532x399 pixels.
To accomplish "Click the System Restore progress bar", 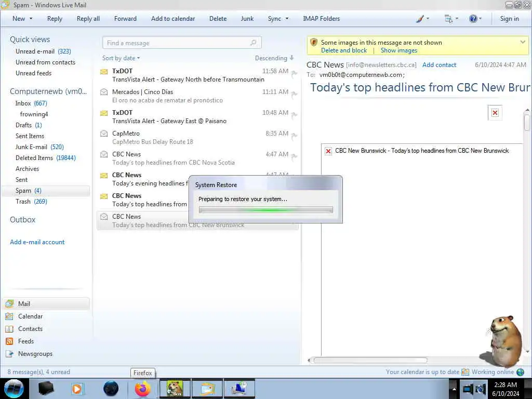I will tap(265, 210).
